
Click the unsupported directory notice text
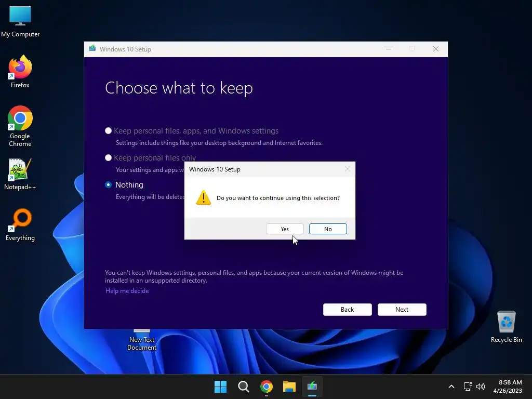pyautogui.click(x=254, y=276)
